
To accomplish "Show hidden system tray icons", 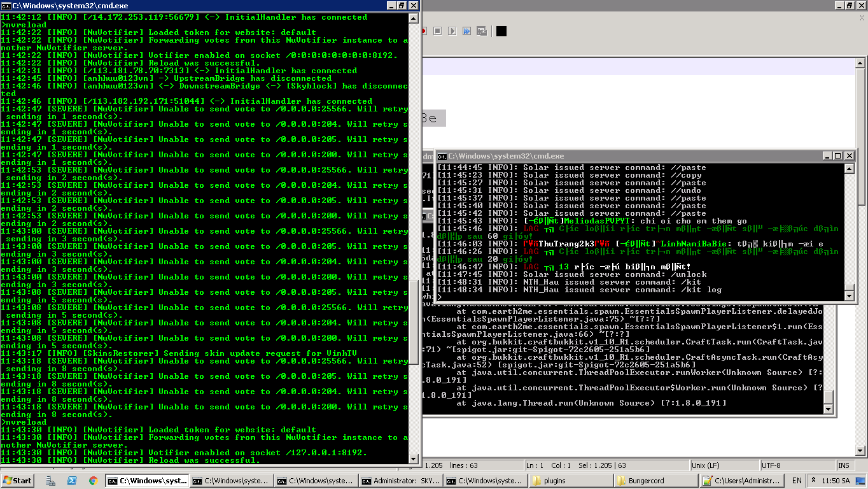I will coord(813,481).
